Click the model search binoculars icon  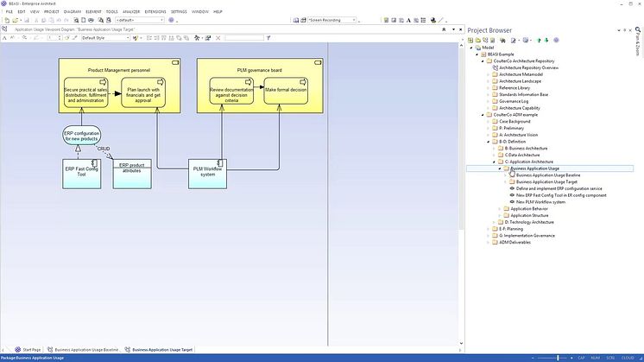101,20
